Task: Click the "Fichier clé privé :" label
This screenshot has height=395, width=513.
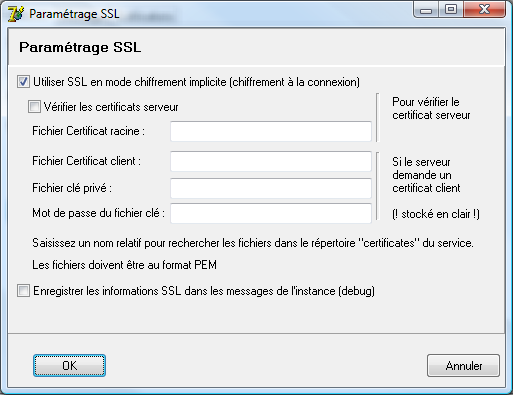Action: point(72,188)
